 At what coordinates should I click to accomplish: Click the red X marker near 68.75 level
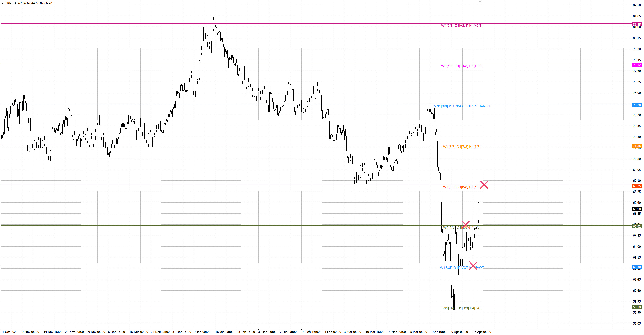pyautogui.click(x=484, y=185)
